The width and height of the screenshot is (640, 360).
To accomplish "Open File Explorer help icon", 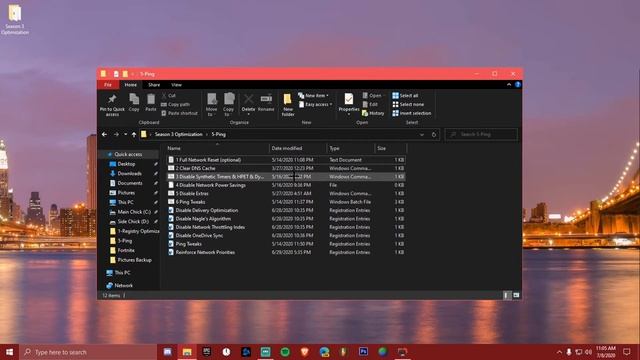I will [x=518, y=84].
